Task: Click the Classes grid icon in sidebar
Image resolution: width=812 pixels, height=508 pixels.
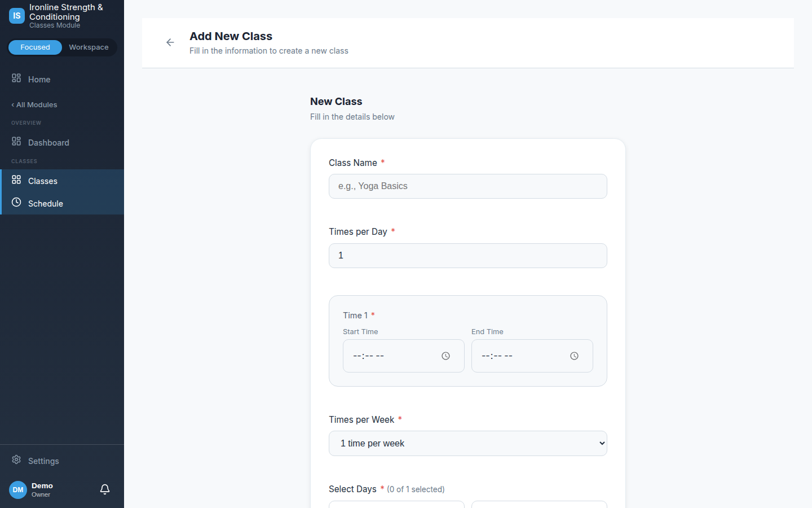Action: (x=16, y=180)
